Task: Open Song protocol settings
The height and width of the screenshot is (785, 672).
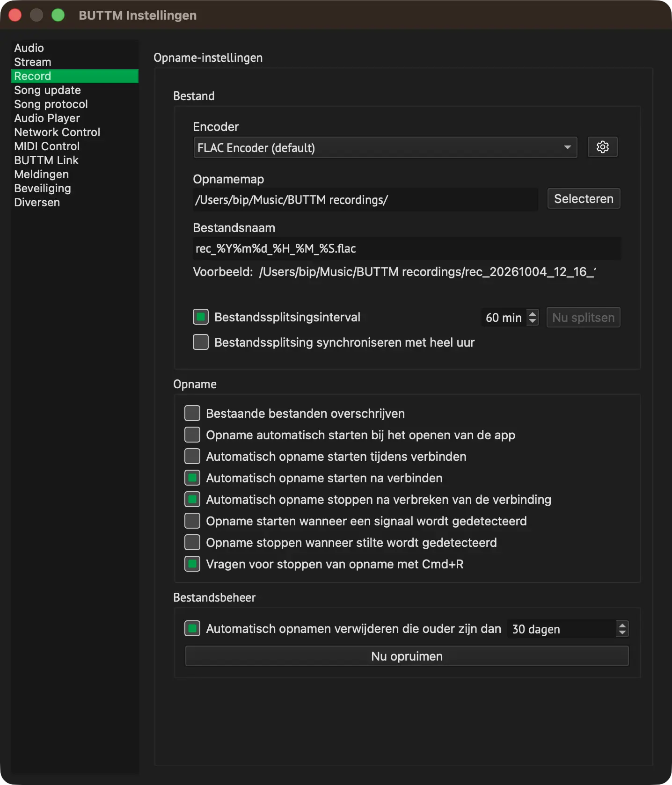Action: click(x=75, y=104)
